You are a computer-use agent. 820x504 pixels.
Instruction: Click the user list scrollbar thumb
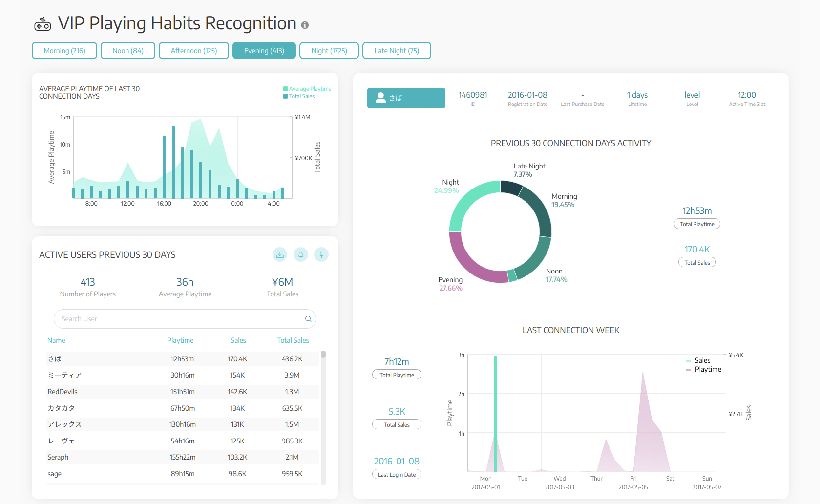(323, 355)
